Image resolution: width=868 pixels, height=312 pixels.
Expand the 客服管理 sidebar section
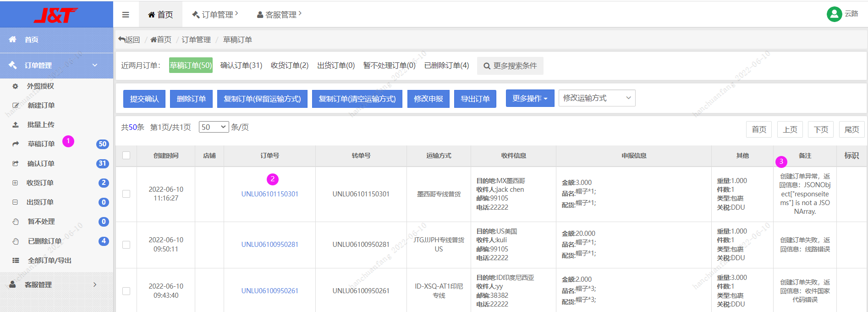57,284
